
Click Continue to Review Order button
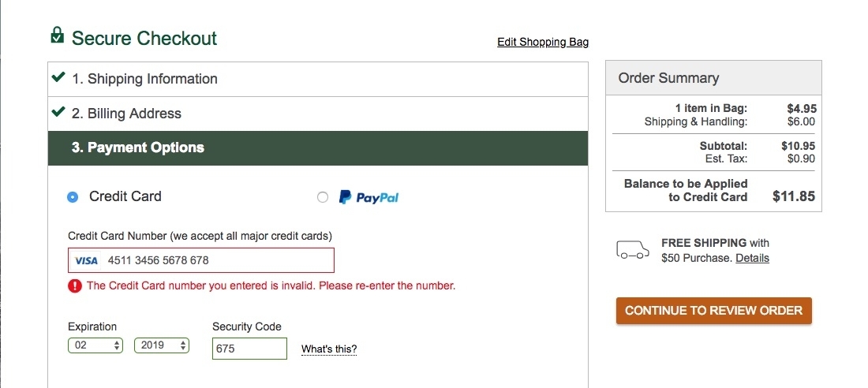[x=713, y=311]
